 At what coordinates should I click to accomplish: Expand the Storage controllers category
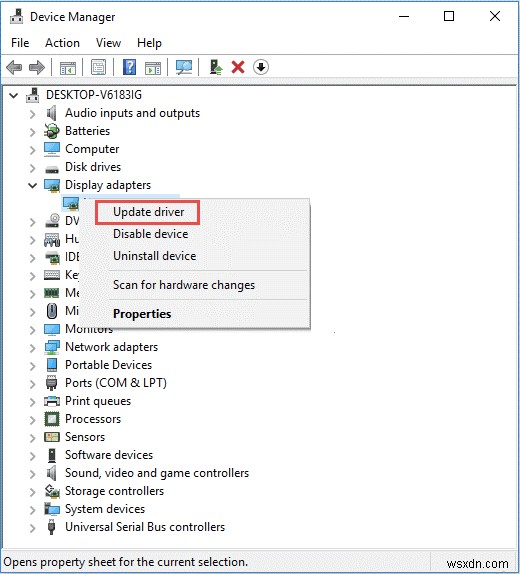33,492
